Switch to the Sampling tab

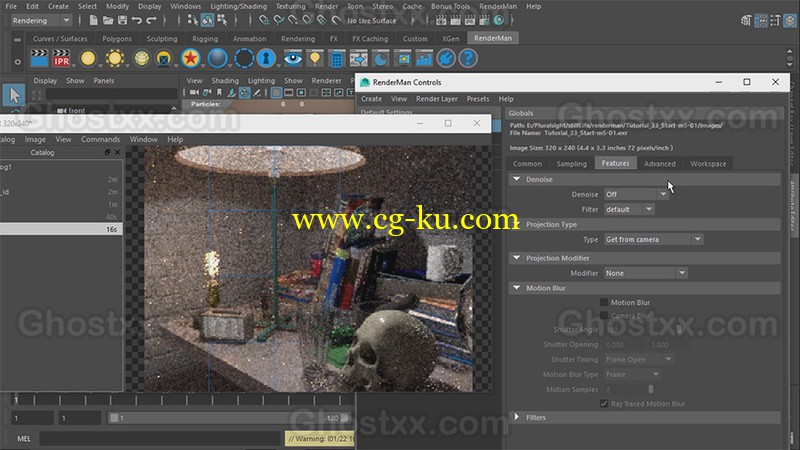coord(571,164)
